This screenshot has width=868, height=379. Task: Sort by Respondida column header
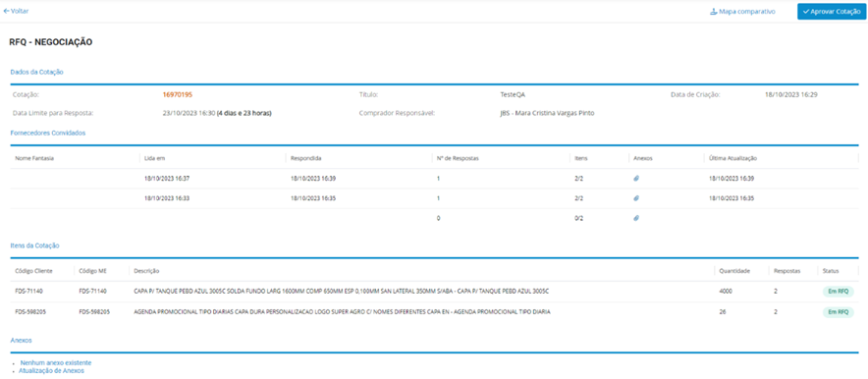click(x=306, y=158)
